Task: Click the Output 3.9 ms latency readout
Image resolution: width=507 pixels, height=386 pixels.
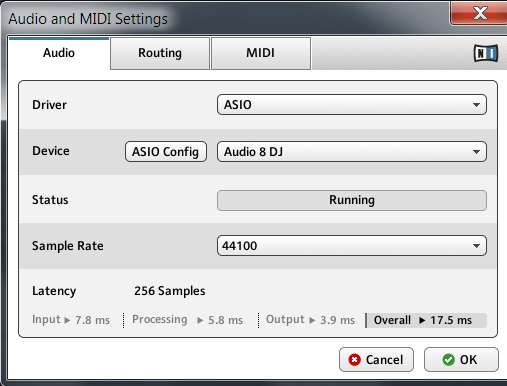Action: click(310, 320)
